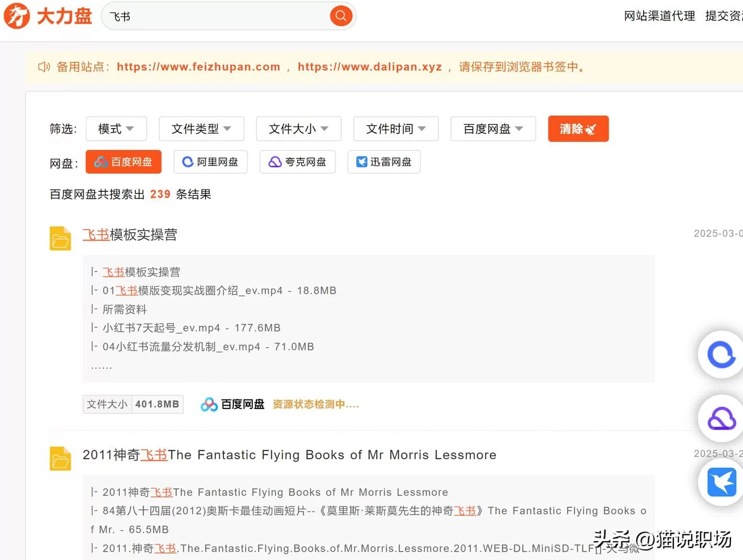This screenshot has width=743, height=560.
Task: Open 网站渠道代理 in top navigation
Action: tap(659, 16)
